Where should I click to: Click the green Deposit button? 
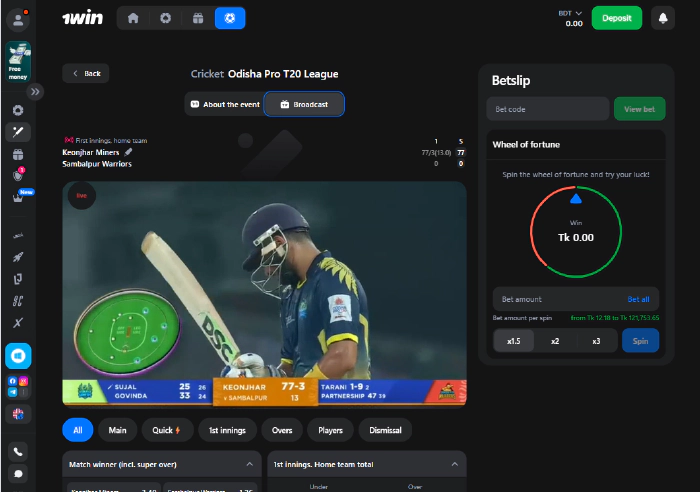(x=617, y=18)
